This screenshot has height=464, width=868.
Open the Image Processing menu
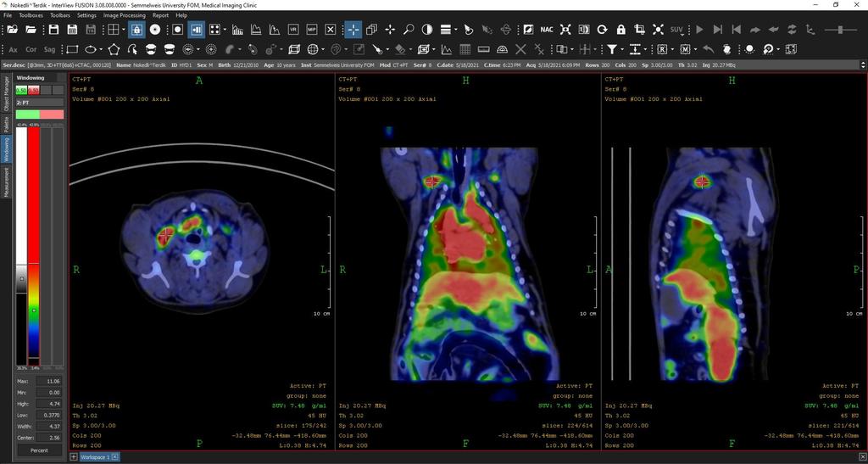point(125,15)
